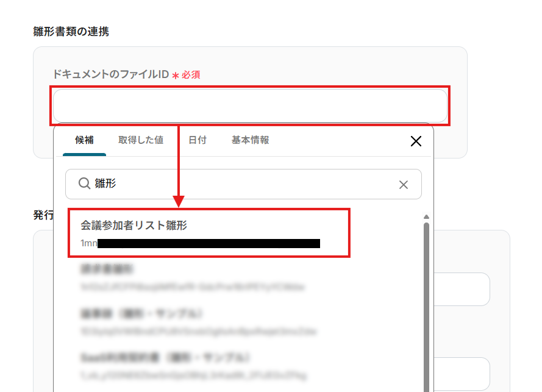Select the 日付 tab

[x=198, y=140]
